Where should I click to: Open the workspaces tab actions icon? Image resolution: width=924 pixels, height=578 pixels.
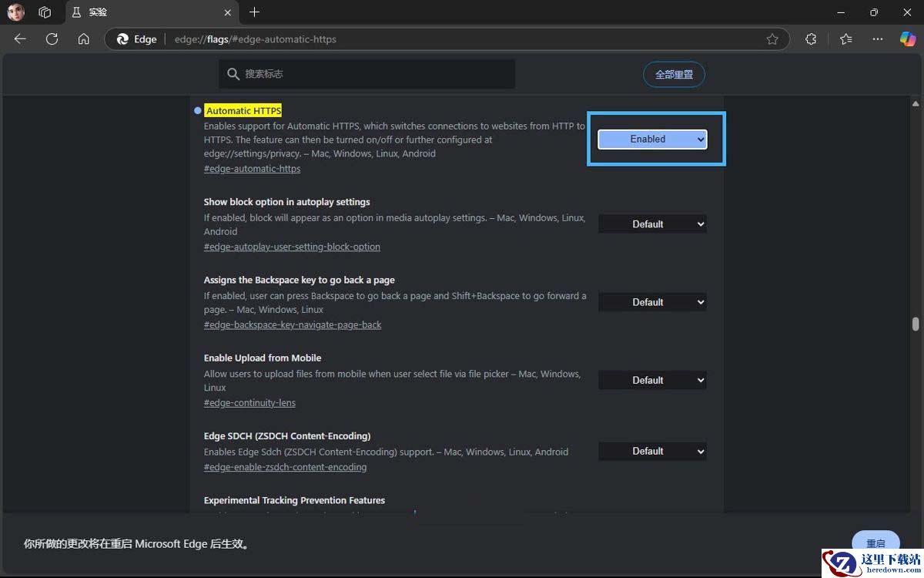tap(45, 12)
